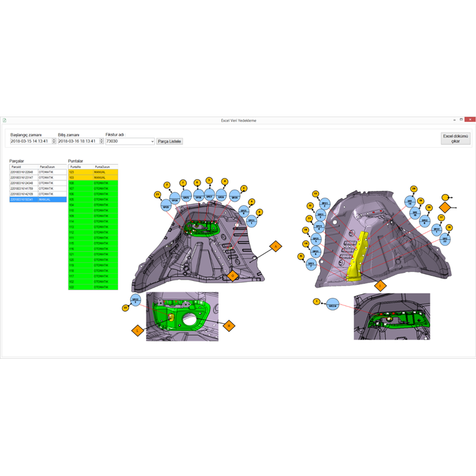
Task: Click yellow marker number 4 on diagram
Action: coord(225,181)
